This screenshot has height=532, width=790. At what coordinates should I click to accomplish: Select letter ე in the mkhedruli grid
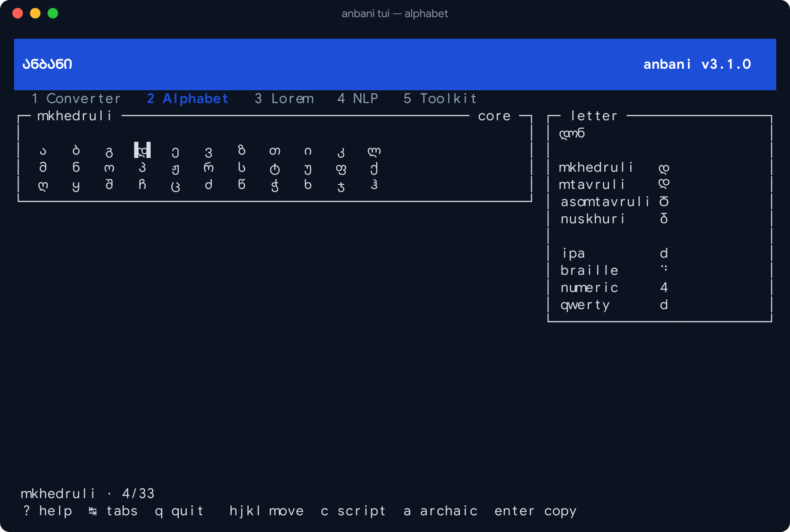tap(175, 152)
